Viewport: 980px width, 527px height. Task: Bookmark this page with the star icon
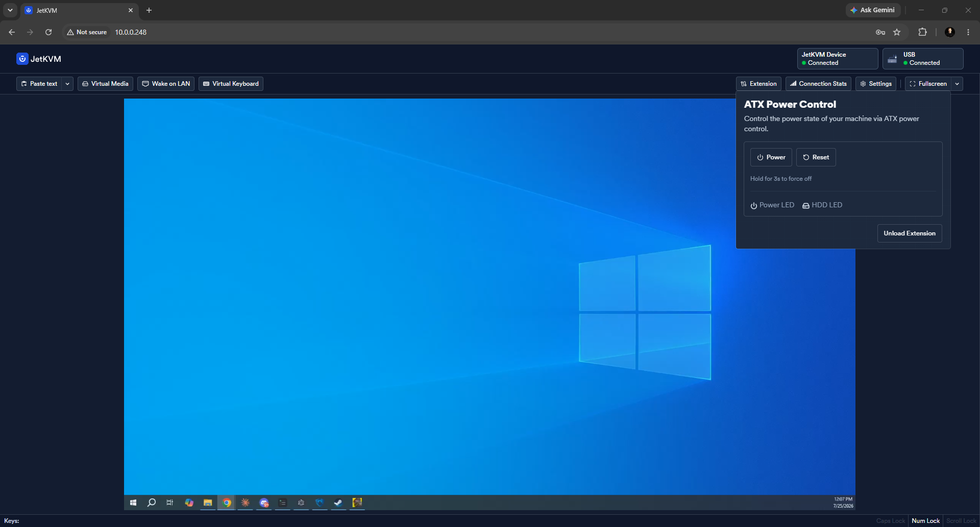[897, 32]
